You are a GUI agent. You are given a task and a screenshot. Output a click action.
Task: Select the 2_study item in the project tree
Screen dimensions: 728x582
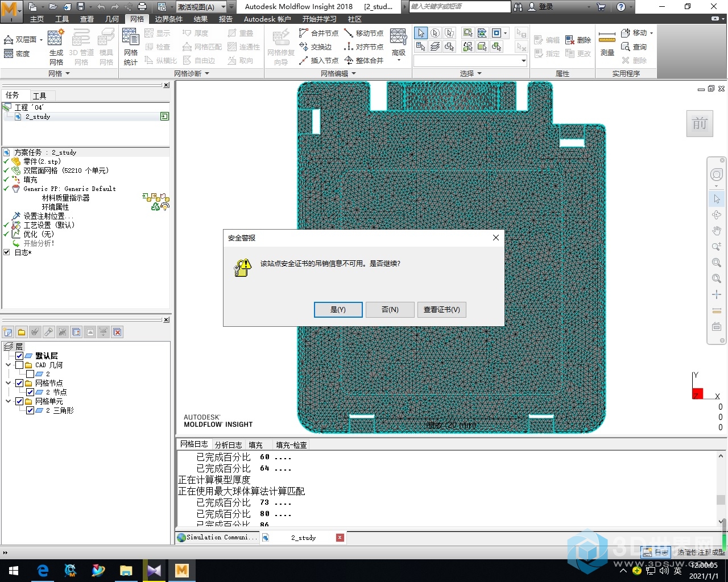point(38,117)
